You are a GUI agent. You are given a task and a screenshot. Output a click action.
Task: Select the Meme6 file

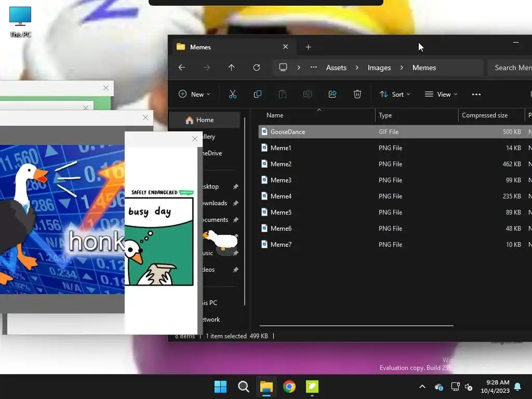395,229
